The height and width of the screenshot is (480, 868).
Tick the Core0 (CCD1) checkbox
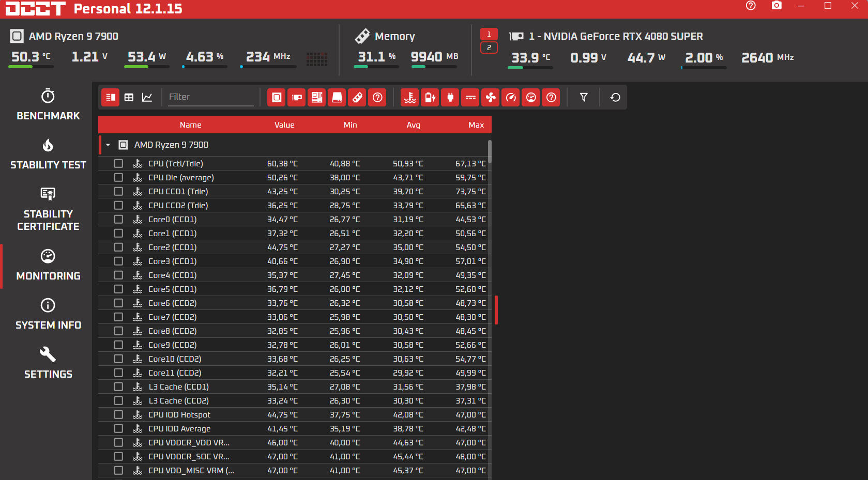[118, 219]
